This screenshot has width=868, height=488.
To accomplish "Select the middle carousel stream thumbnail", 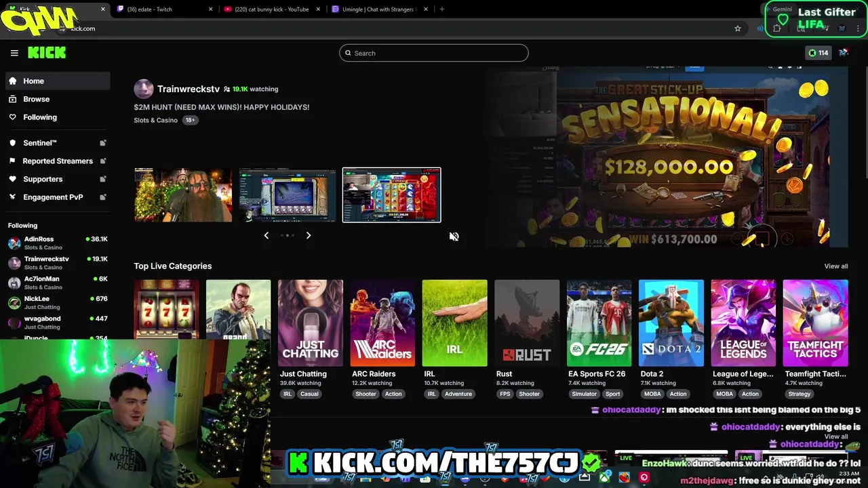I will coord(288,195).
